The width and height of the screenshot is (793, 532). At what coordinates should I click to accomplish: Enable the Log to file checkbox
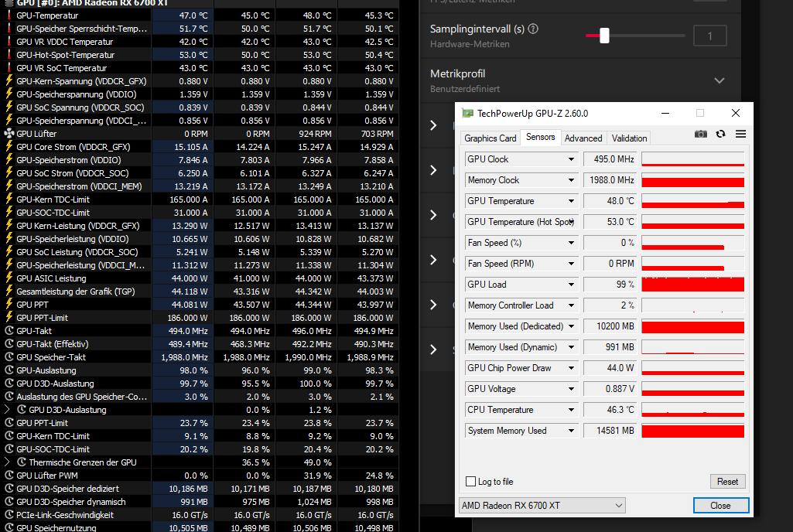tap(471, 482)
